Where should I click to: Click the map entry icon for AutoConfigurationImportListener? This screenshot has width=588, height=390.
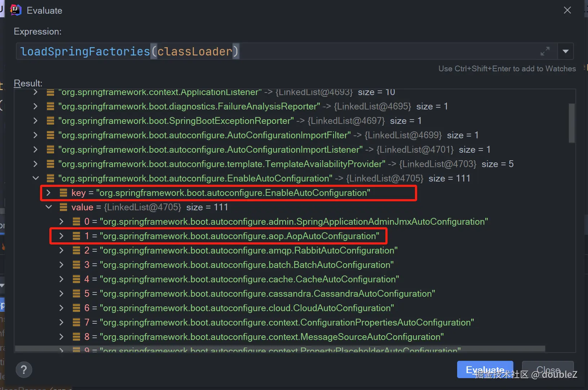50,149
